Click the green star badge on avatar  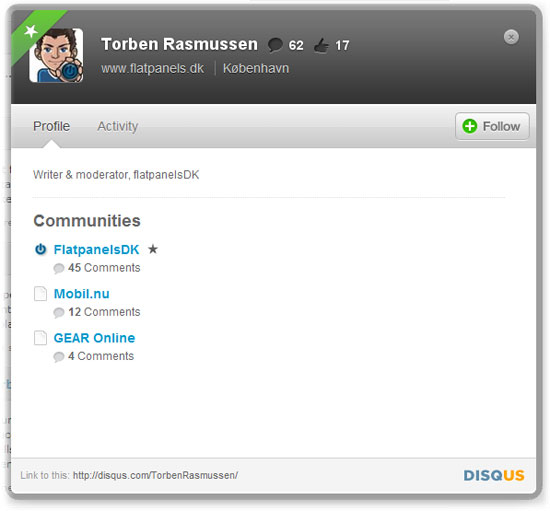coord(31,31)
